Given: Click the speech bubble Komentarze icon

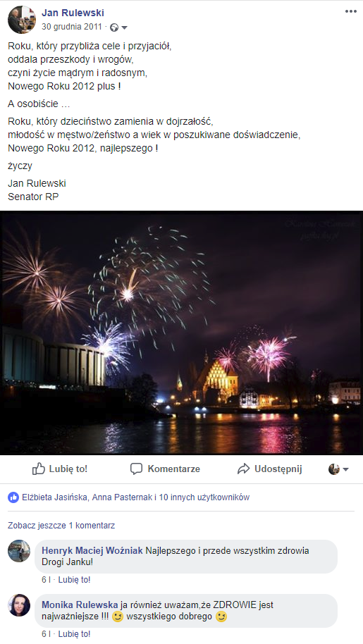Looking at the screenshot, I should click(x=136, y=469).
